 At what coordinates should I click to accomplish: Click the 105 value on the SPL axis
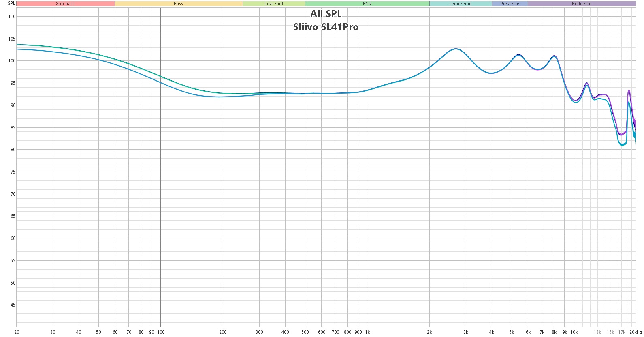12,39
